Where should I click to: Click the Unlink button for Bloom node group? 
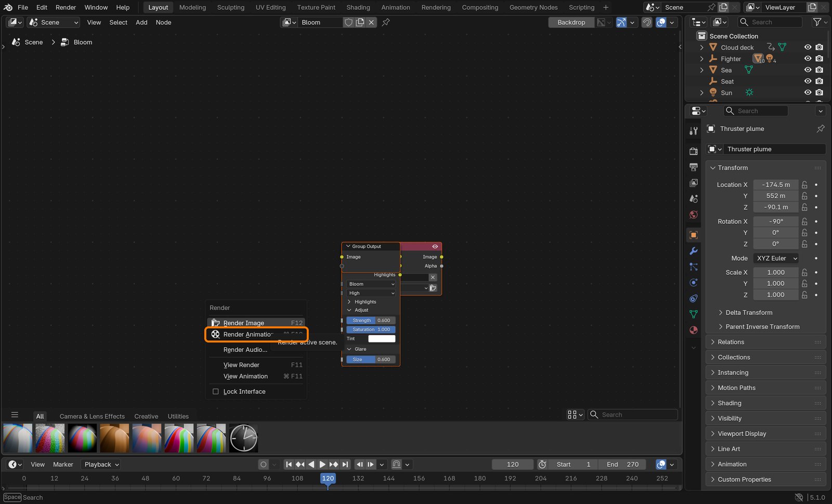(x=371, y=22)
